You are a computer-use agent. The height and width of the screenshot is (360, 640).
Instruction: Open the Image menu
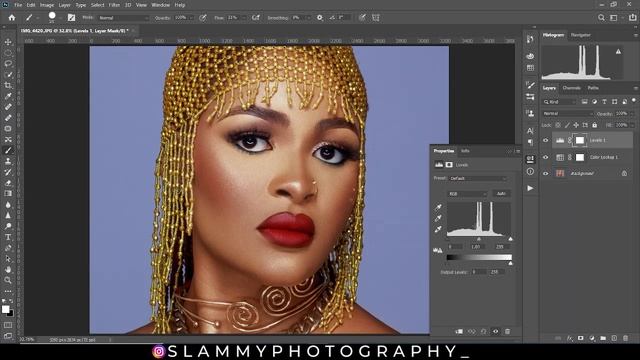[47, 5]
